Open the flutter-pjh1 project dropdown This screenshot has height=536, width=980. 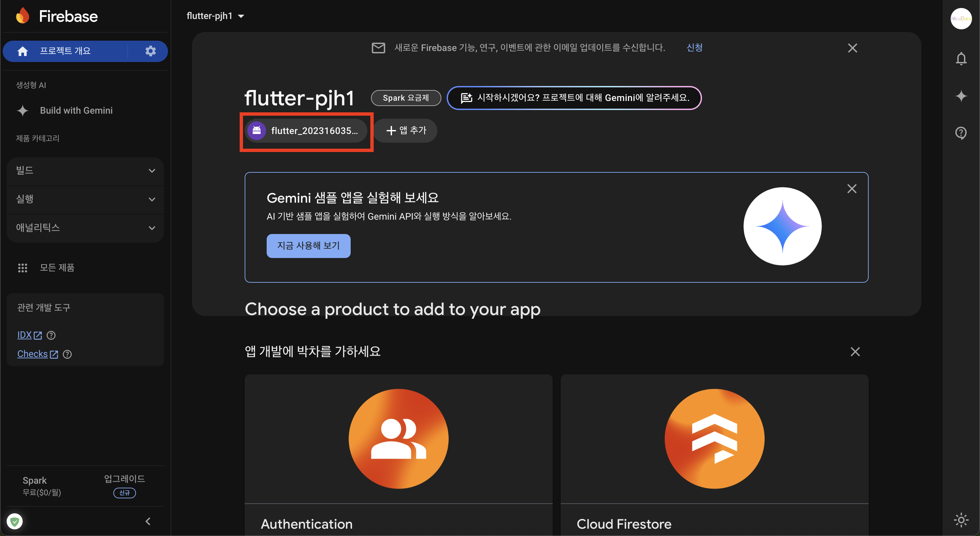(x=215, y=16)
